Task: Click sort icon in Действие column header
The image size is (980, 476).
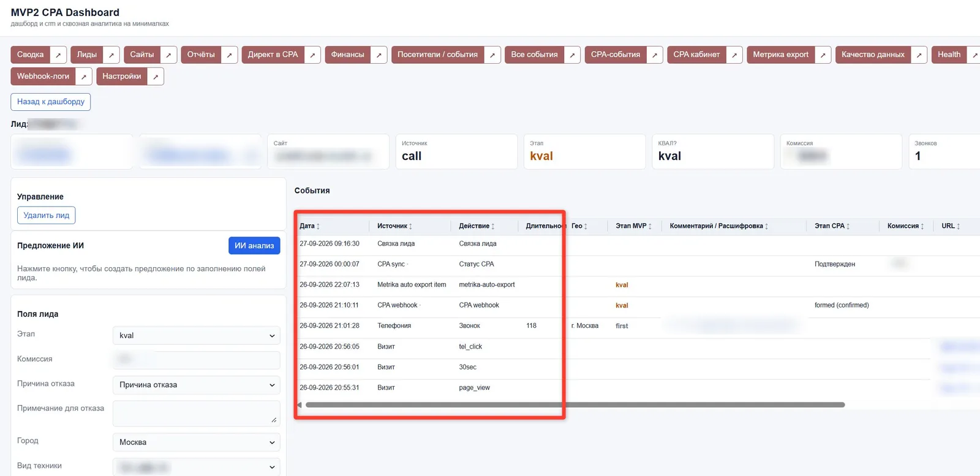Action: 493,226
